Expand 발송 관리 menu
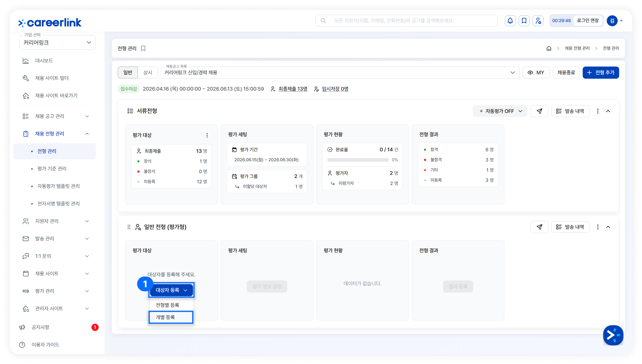Image resolution: width=642 pixels, height=364 pixels. pos(55,239)
